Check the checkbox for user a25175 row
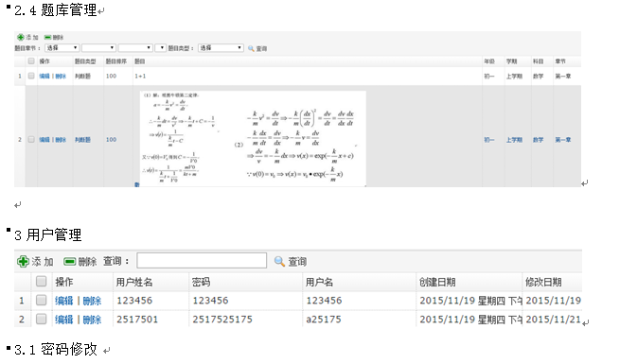 point(41,319)
